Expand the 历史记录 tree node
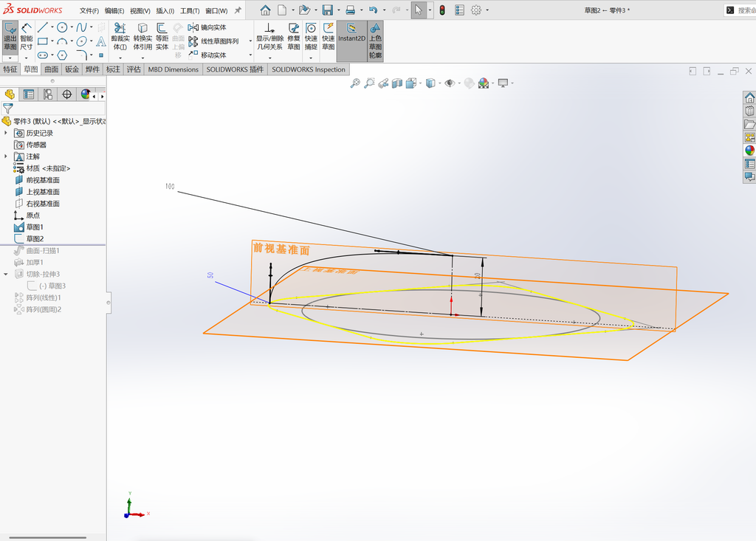Screen dimensions: 756x541 tap(6, 133)
